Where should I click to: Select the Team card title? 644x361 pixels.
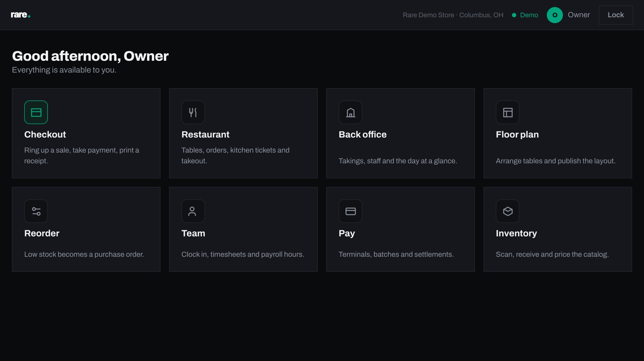click(193, 233)
